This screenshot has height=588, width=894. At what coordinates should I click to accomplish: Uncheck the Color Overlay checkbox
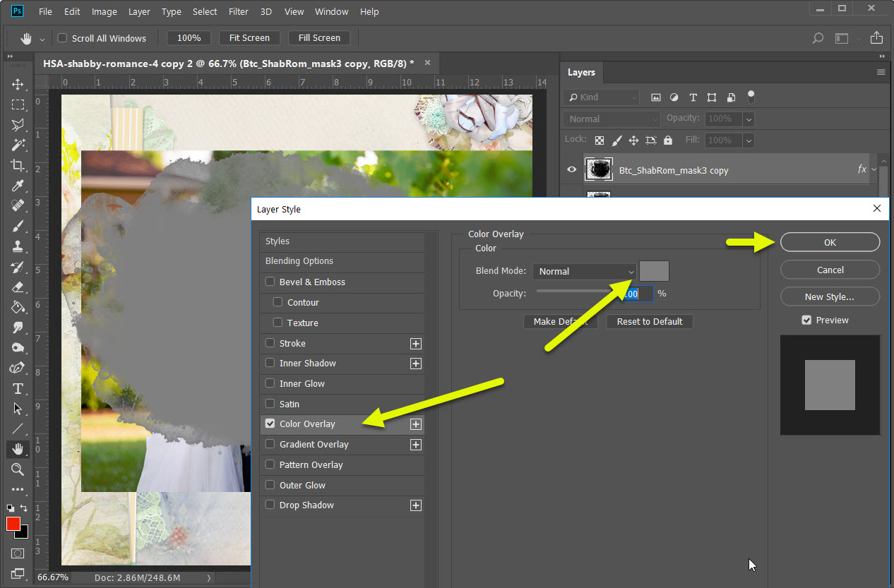pos(270,424)
